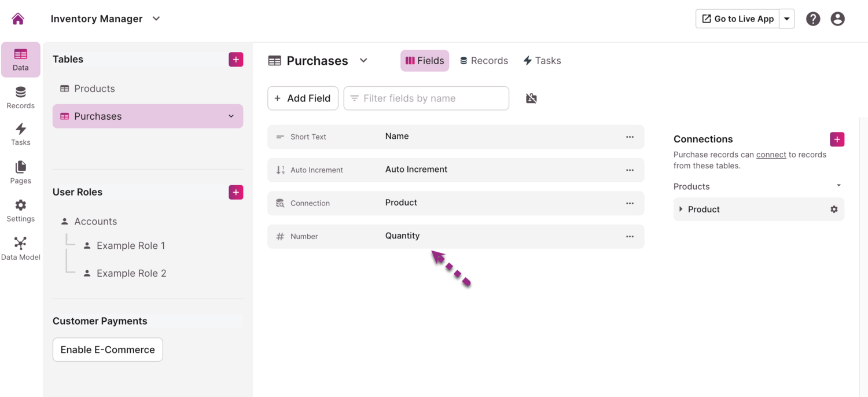Screen dimensions: 868x397
Task: Add a new table with the plus icon
Action: click(236, 59)
